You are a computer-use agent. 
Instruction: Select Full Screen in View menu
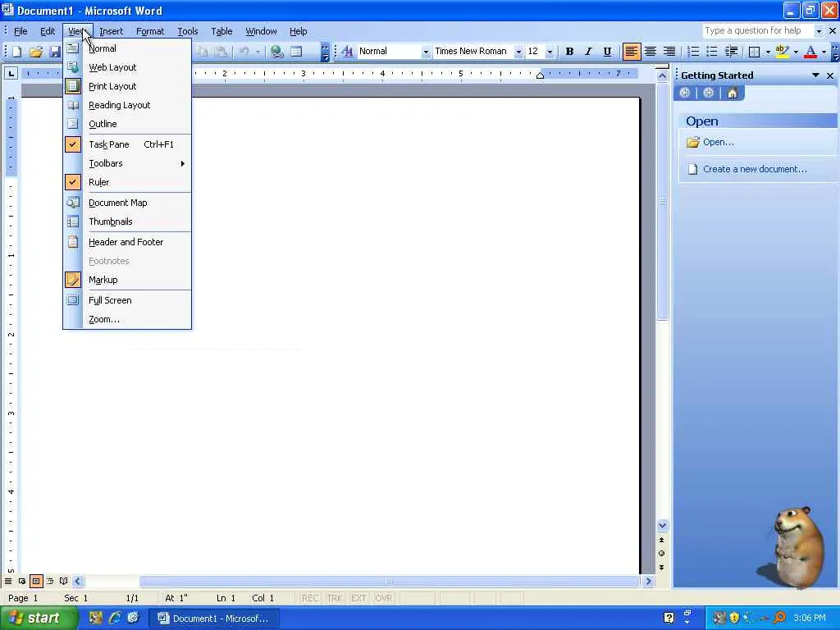coord(127,300)
